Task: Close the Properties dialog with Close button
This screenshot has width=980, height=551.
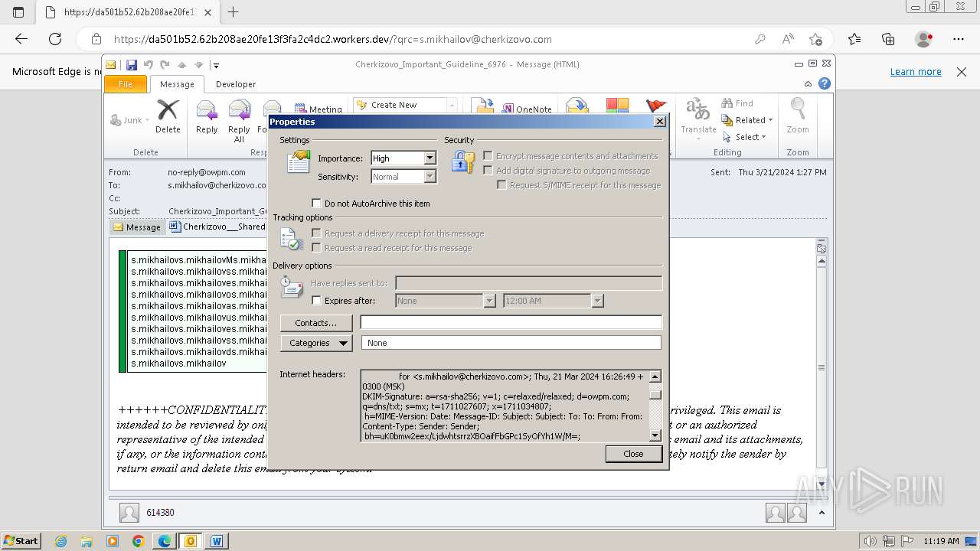Action: click(633, 454)
